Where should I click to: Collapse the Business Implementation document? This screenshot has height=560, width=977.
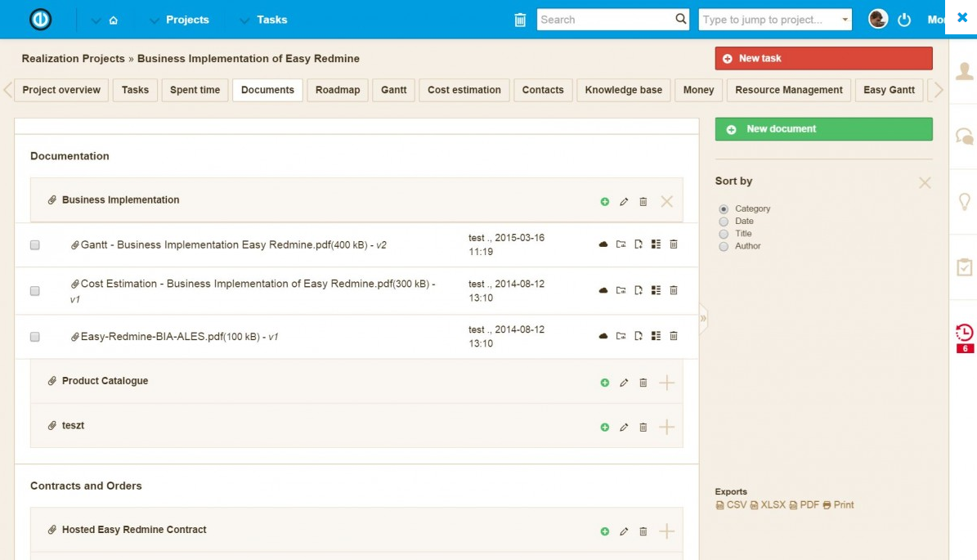[x=666, y=202]
